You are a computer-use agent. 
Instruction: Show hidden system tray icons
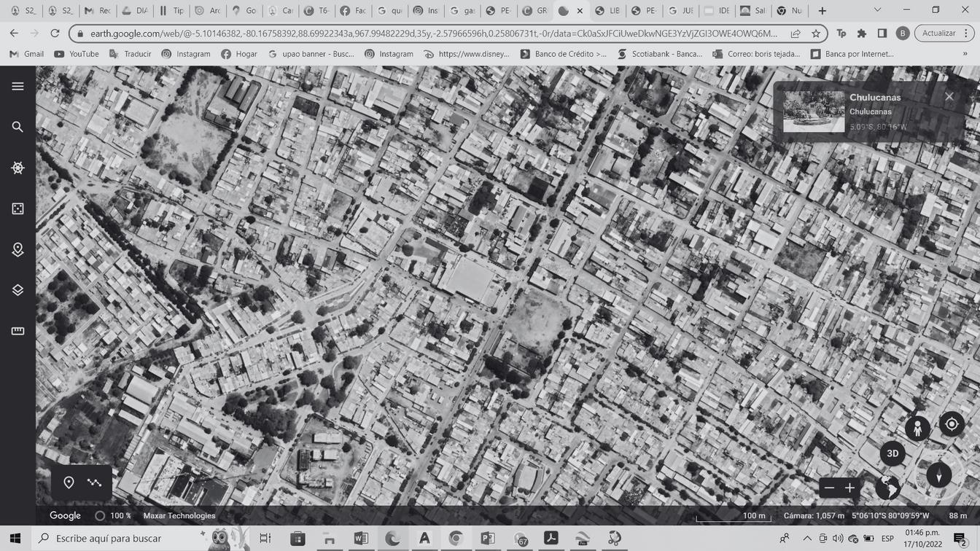coord(806,539)
